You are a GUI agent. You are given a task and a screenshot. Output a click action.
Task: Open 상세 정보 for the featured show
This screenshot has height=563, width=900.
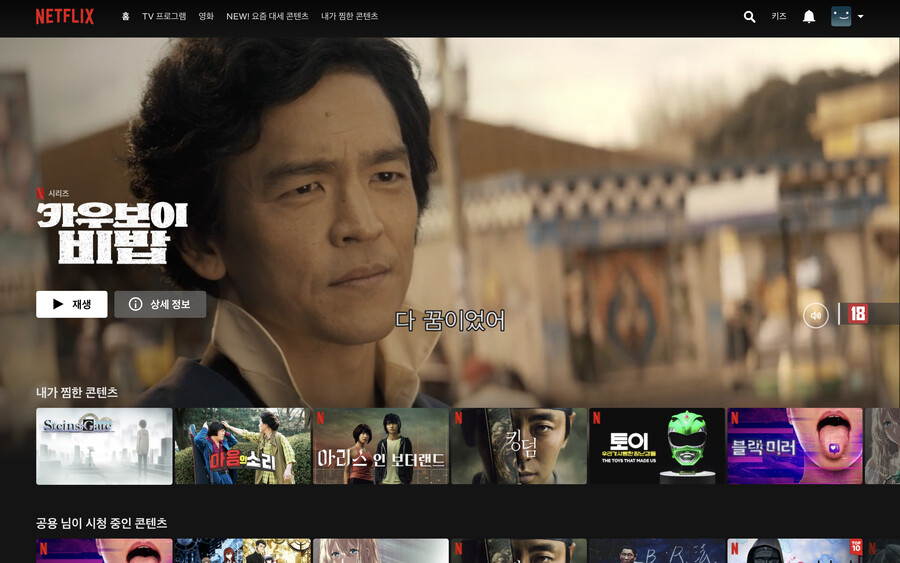pyautogui.click(x=160, y=304)
